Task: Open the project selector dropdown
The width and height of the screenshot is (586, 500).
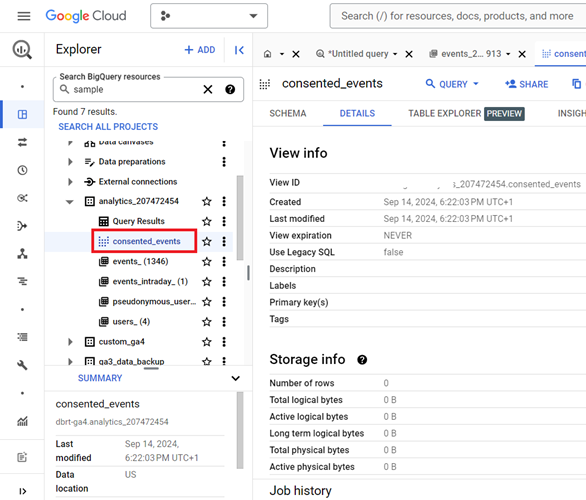Action: (x=209, y=16)
